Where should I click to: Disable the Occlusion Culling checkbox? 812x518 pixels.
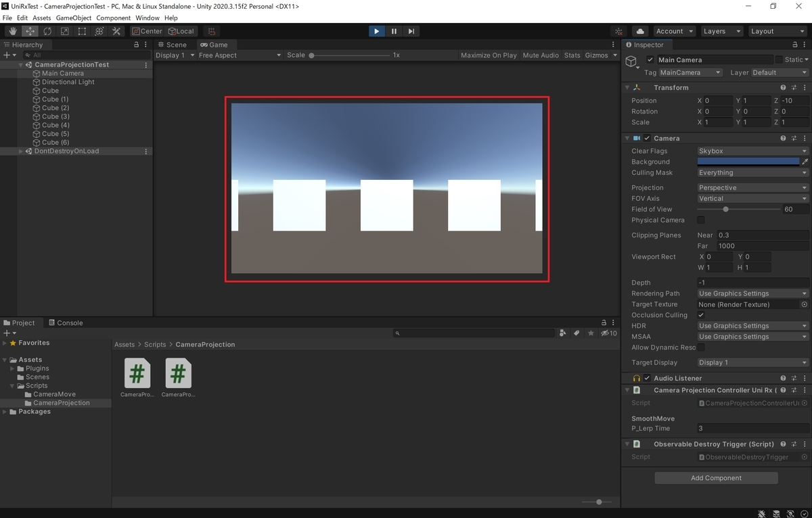tap(701, 315)
